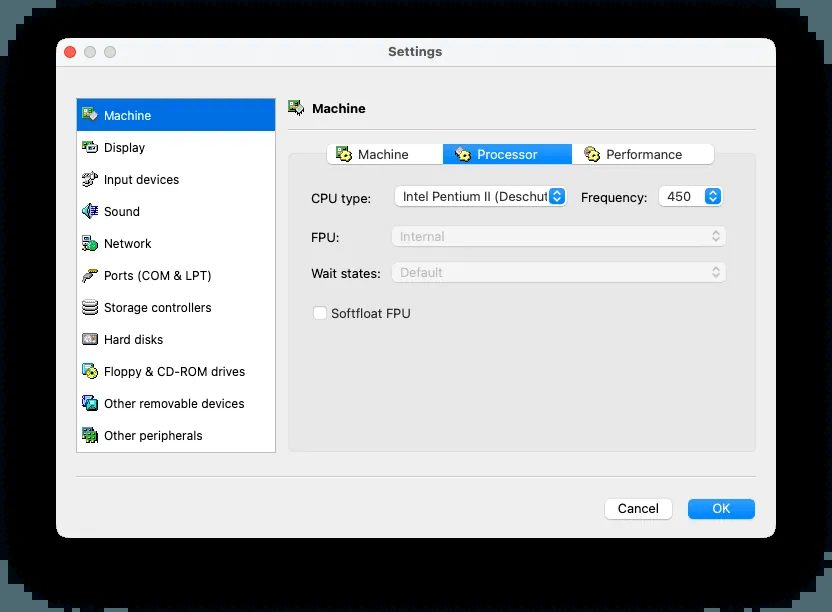Click the Settings window title
832x612 pixels.
[x=415, y=51]
